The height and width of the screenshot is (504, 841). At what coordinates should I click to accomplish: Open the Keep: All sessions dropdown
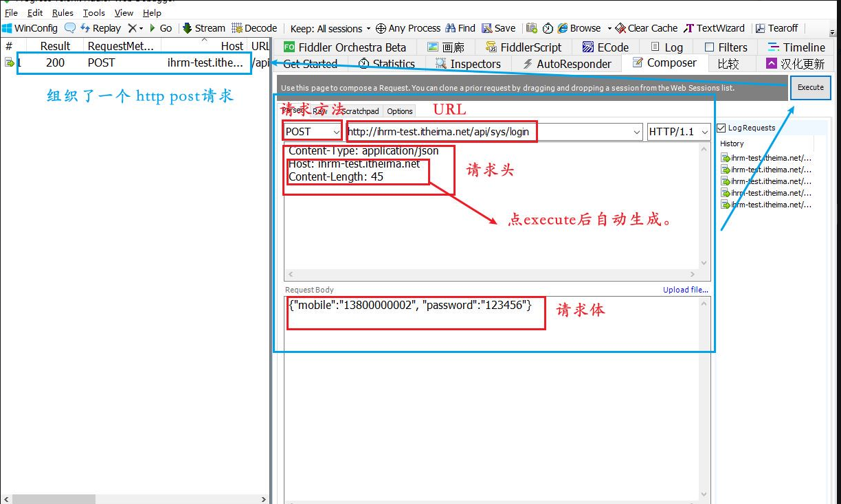tap(330, 28)
